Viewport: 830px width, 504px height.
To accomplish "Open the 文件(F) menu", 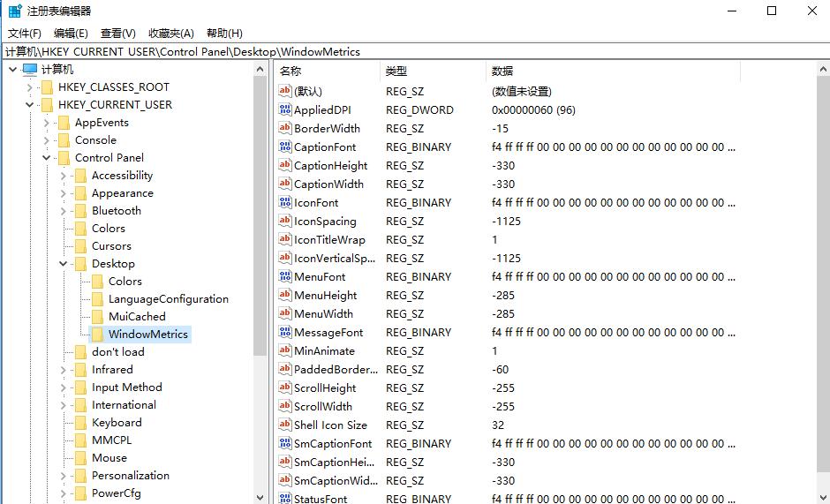I will 25,34.
